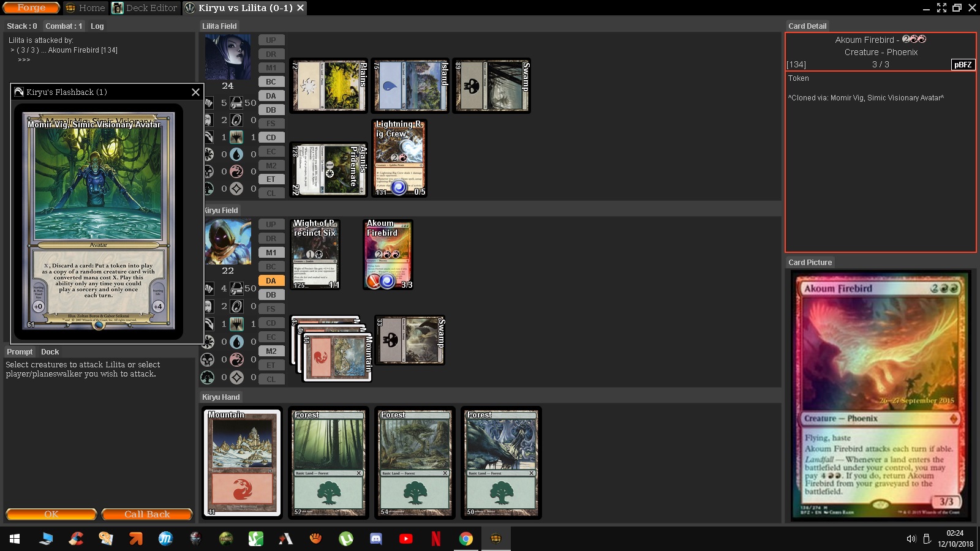Toggle Lilita's ET phase stop
The image size is (980, 551).
(x=271, y=179)
